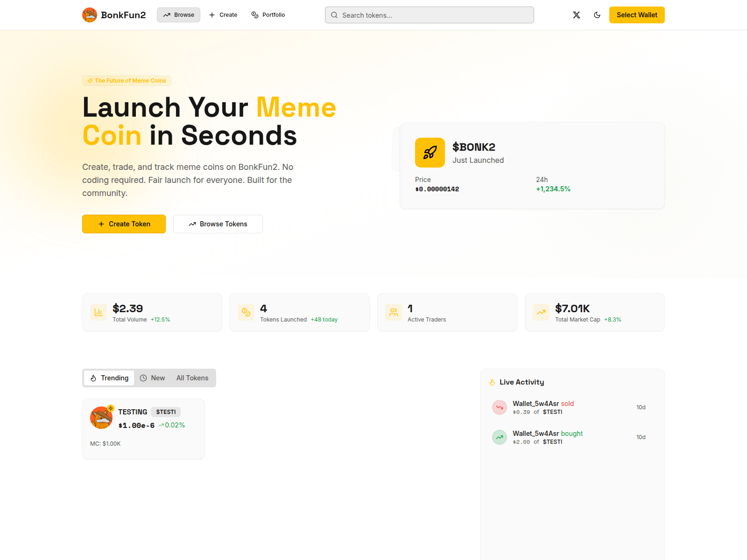
Task: Click the +8.3% market cap change
Action: (x=613, y=320)
